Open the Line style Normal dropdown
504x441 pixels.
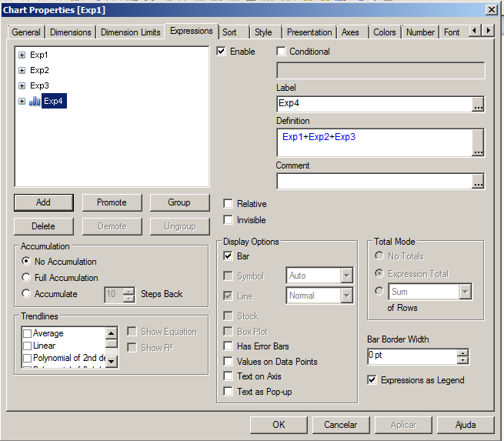pos(346,296)
